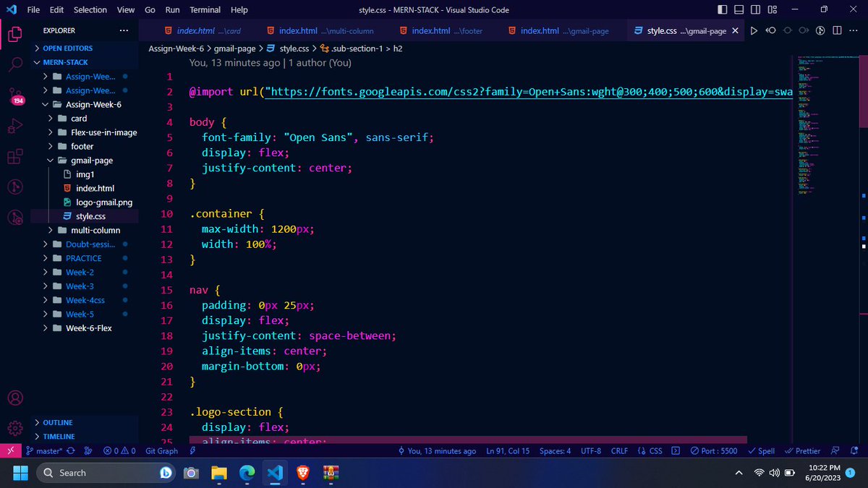Click master branch in status bar
This screenshot has height=488, width=868.
point(44,450)
